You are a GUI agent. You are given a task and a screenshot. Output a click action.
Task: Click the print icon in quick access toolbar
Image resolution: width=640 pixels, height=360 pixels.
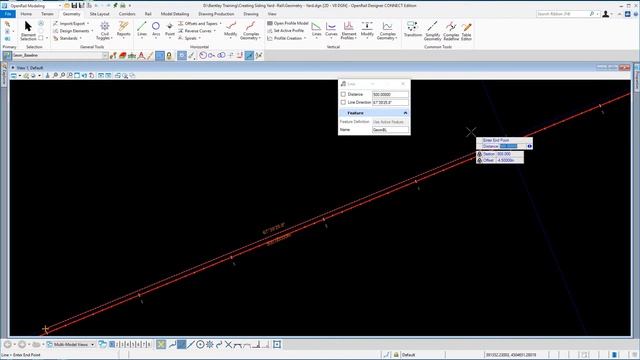tap(122, 6)
